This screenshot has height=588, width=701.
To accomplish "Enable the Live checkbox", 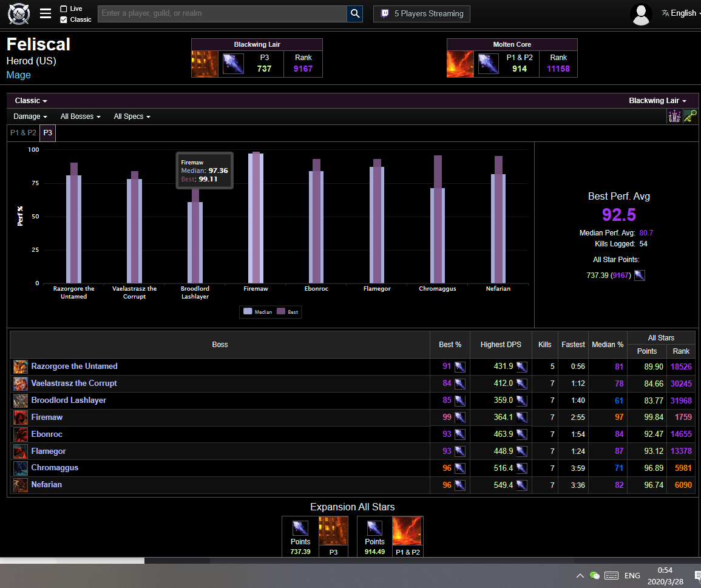I will click(x=64, y=9).
